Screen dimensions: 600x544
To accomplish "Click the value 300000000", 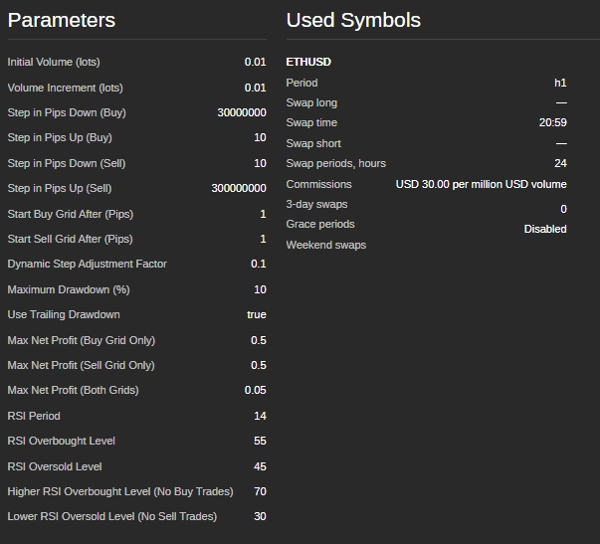I will [x=239, y=188].
